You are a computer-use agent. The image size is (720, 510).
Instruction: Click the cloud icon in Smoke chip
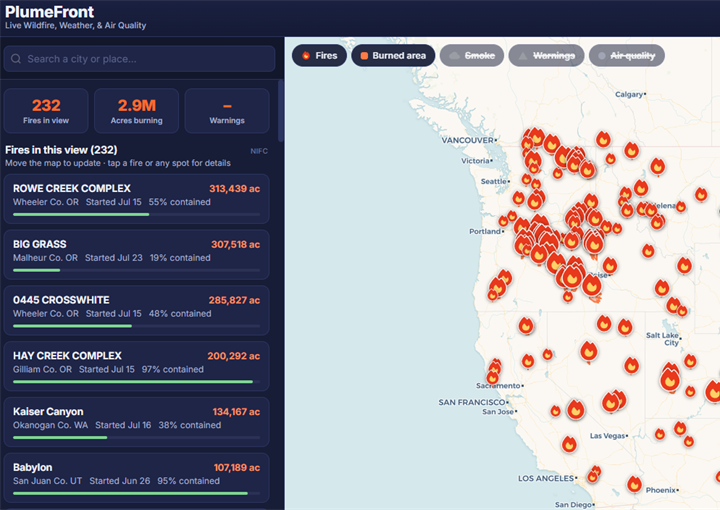[x=454, y=56]
